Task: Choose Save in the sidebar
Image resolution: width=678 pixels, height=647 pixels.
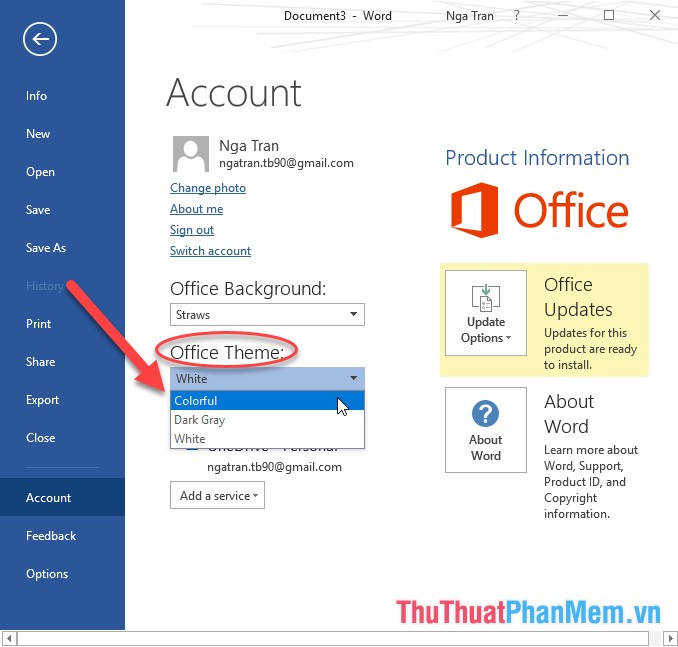Action: [38, 210]
